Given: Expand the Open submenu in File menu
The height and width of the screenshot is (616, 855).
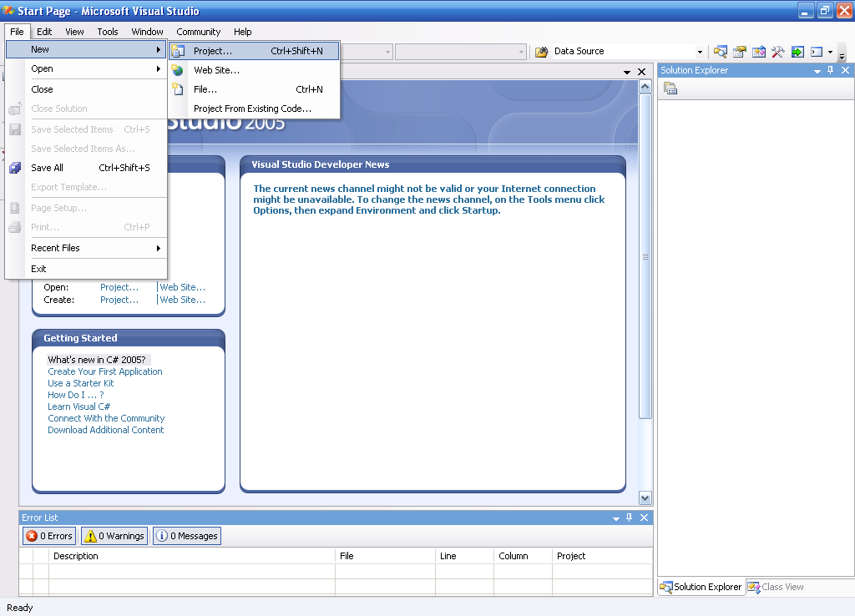Looking at the screenshot, I should tap(86, 68).
